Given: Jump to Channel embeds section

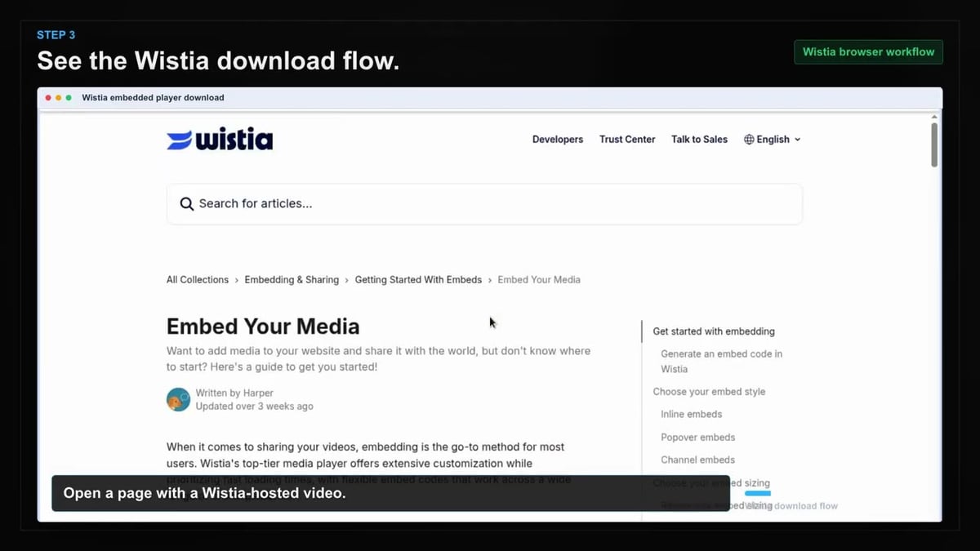Looking at the screenshot, I should [697, 460].
